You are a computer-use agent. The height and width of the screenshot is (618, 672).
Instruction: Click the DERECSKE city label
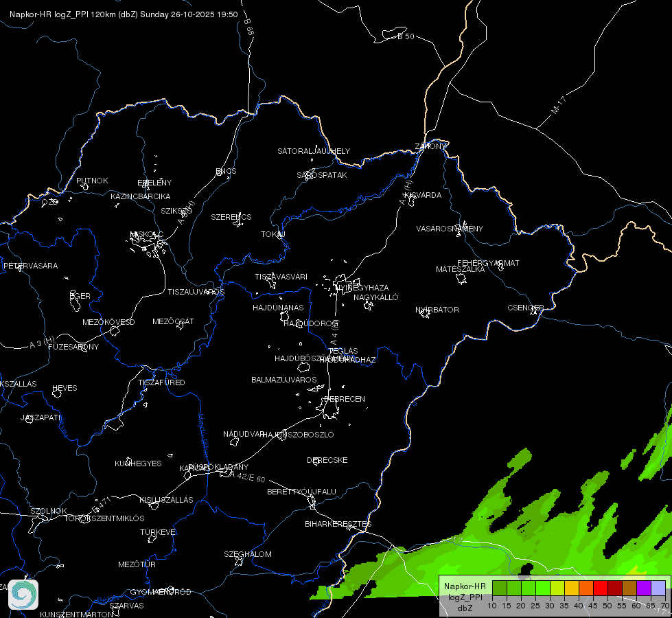(x=327, y=460)
